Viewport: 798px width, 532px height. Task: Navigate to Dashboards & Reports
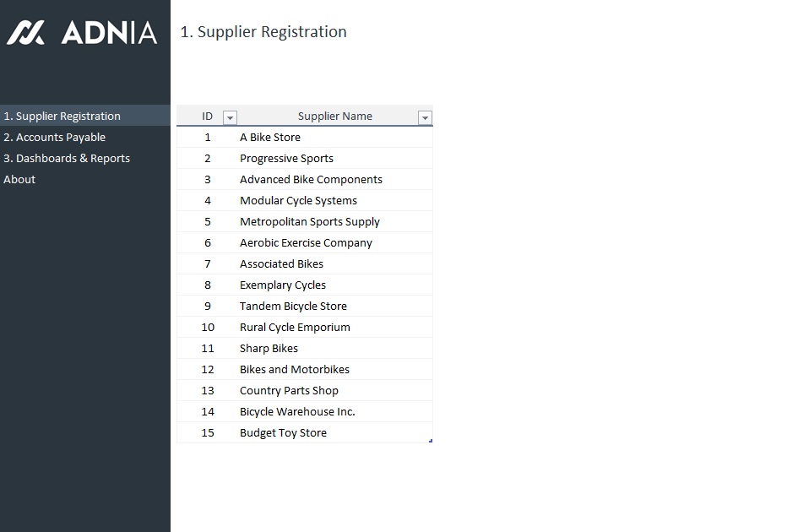tap(67, 158)
